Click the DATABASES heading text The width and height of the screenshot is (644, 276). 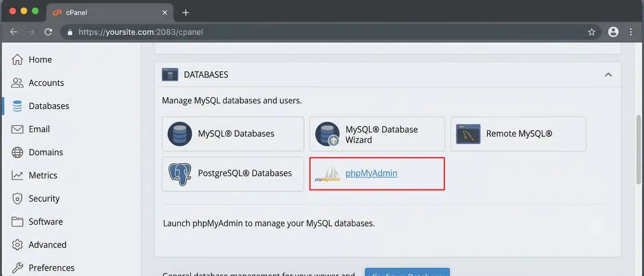point(206,74)
